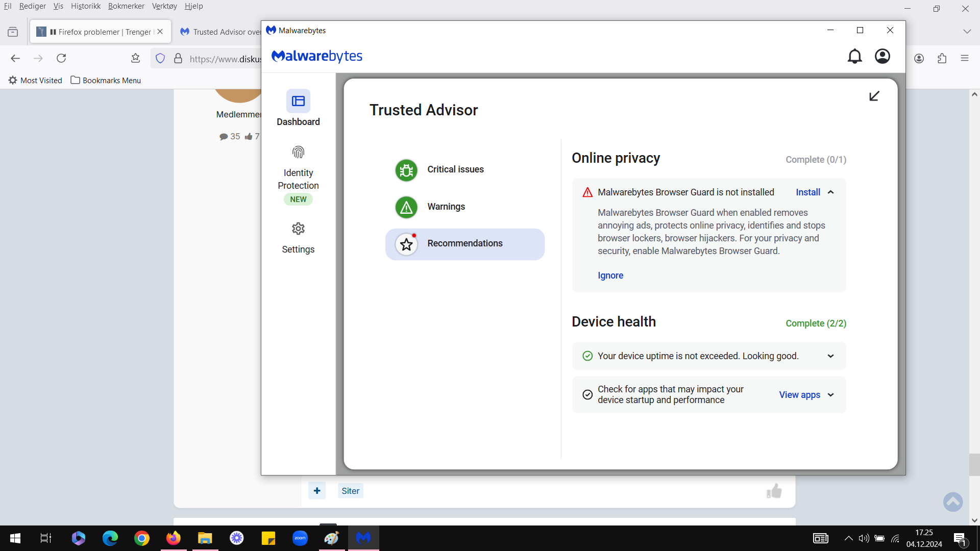The height and width of the screenshot is (551, 980).
Task: Open the Malwarebytes notifications bell
Action: [x=854, y=56]
